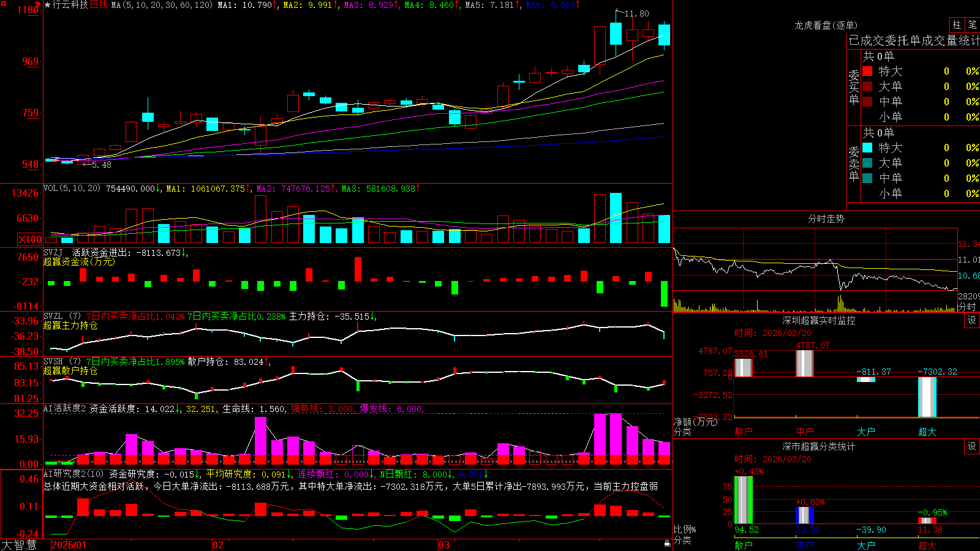Select the SVSH (7) indicator name
This screenshot has width=980, height=551.
[x=62, y=362]
